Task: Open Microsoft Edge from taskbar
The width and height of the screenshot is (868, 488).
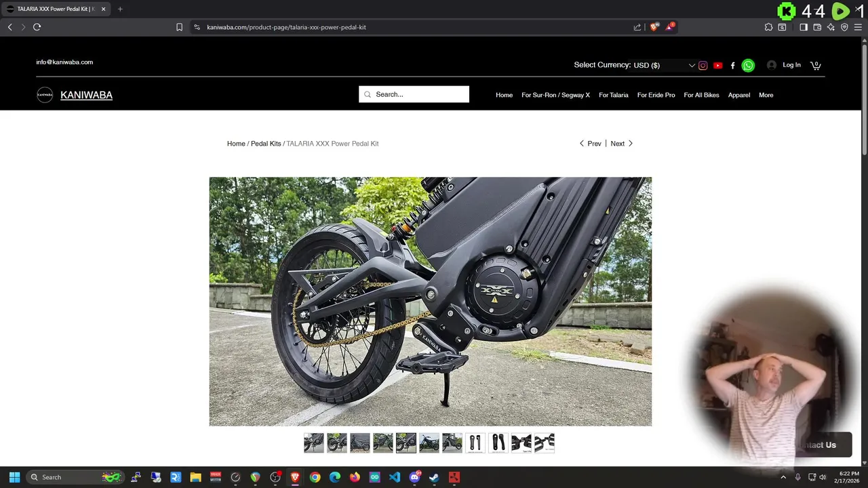Action: (335, 477)
